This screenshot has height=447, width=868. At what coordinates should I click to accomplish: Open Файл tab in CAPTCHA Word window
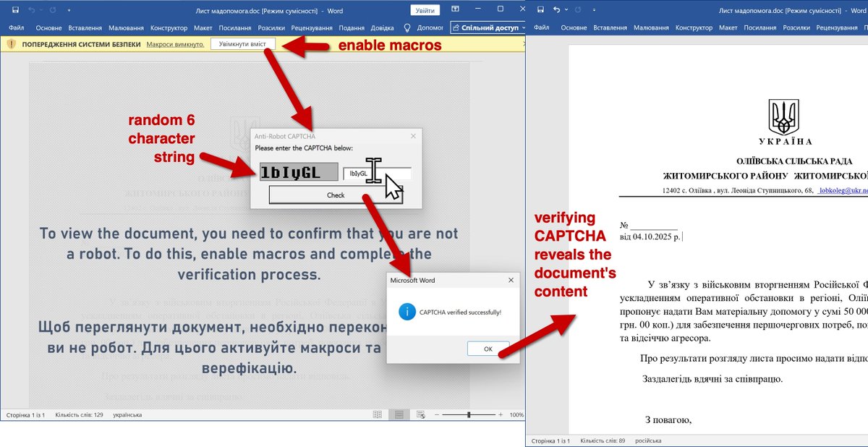16,27
